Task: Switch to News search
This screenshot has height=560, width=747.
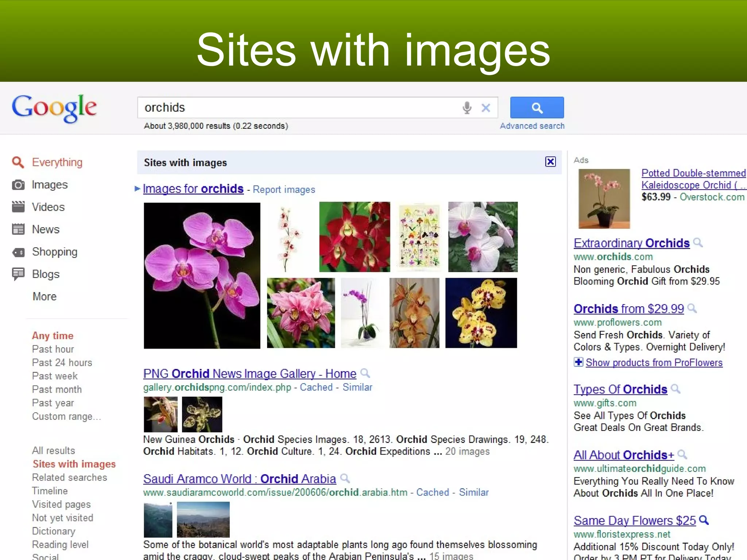Action: [x=46, y=229]
